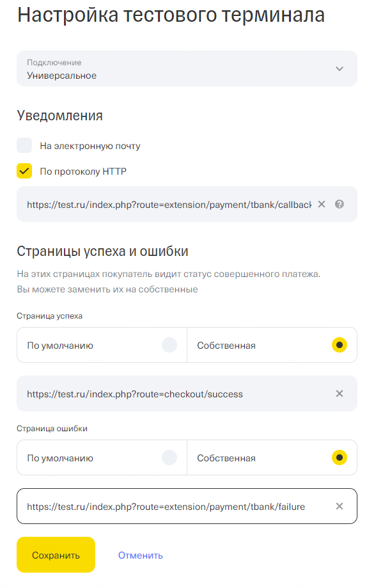Select Собственная for Страница успеха

pyautogui.click(x=272, y=345)
